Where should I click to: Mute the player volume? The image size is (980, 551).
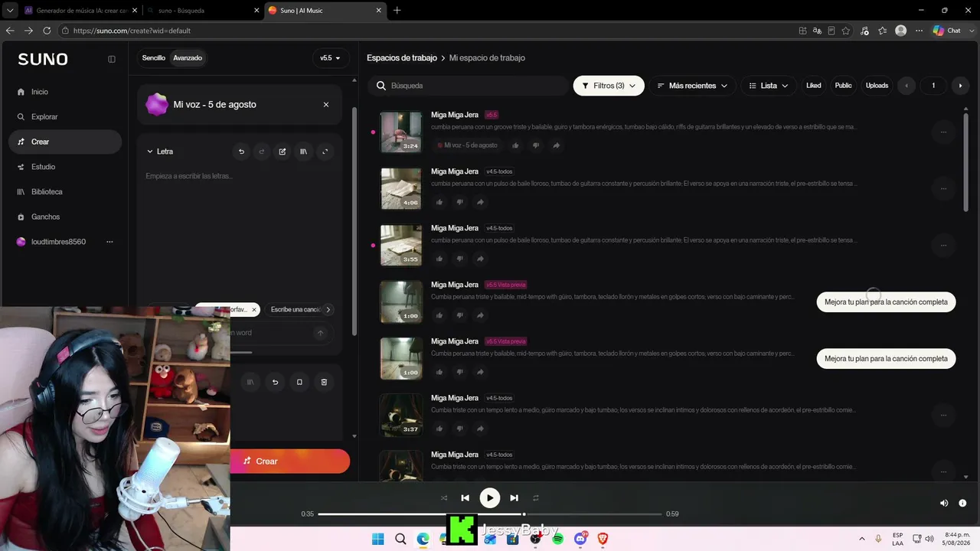click(944, 503)
